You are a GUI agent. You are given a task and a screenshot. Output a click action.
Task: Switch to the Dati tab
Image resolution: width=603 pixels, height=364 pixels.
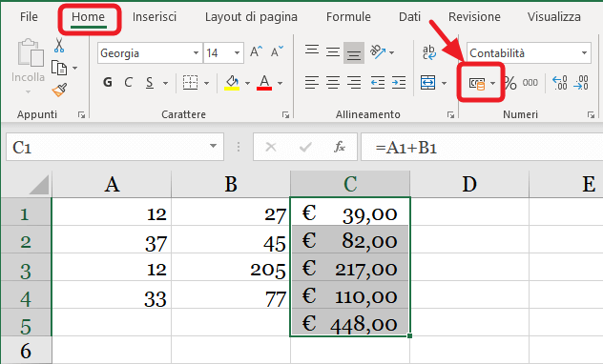(x=409, y=17)
